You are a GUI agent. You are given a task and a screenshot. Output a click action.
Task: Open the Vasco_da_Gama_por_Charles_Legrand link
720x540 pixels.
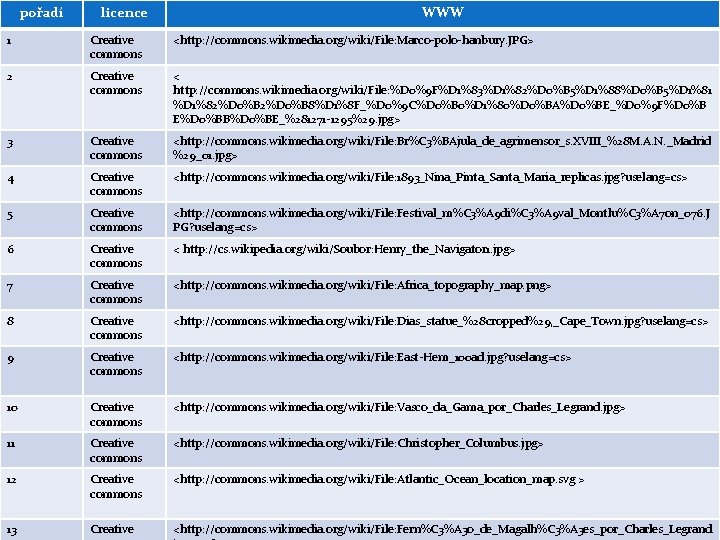(399, 407)
